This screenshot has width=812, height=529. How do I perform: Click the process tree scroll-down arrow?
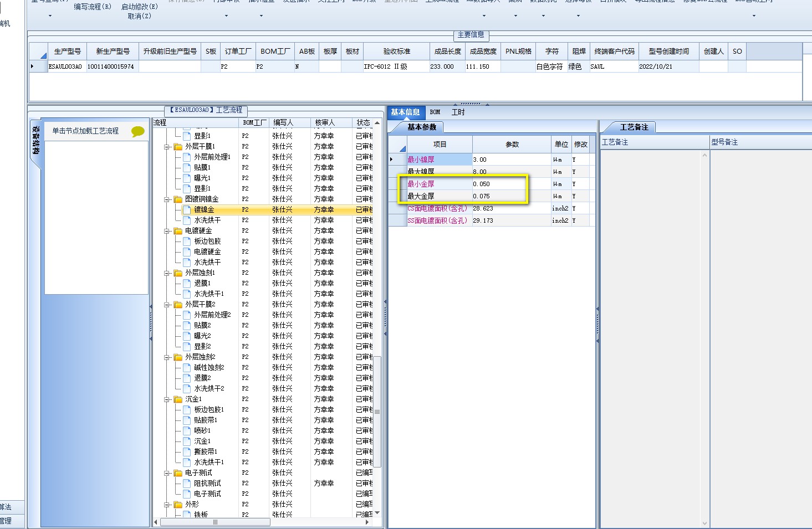377,513
